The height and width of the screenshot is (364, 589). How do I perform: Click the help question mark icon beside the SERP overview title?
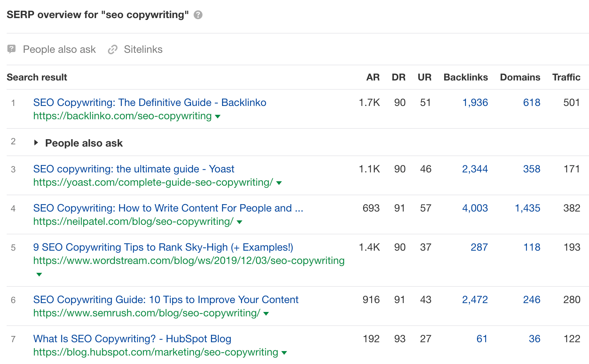198,15
